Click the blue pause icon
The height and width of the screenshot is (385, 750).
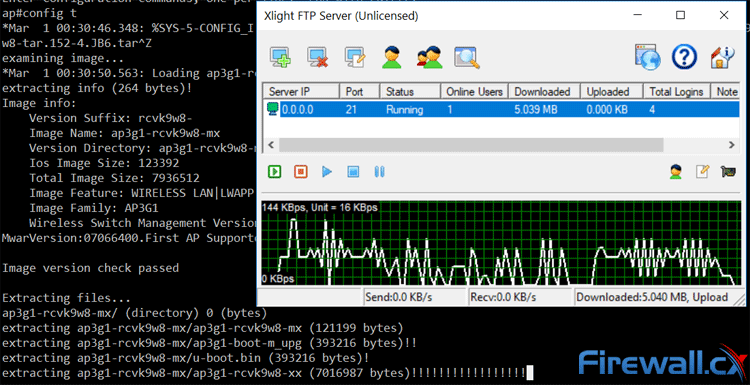pyautogui.click(x=380, y=171)
